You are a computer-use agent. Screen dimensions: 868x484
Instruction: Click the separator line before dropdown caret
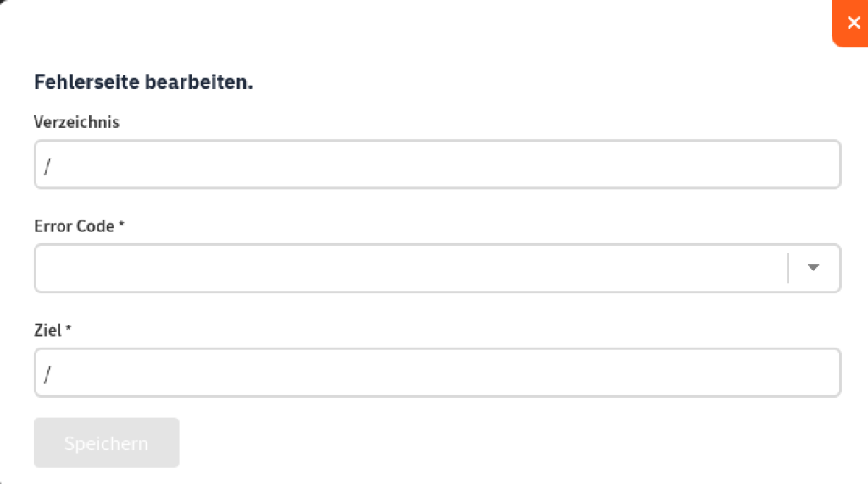tap(788, 268)
